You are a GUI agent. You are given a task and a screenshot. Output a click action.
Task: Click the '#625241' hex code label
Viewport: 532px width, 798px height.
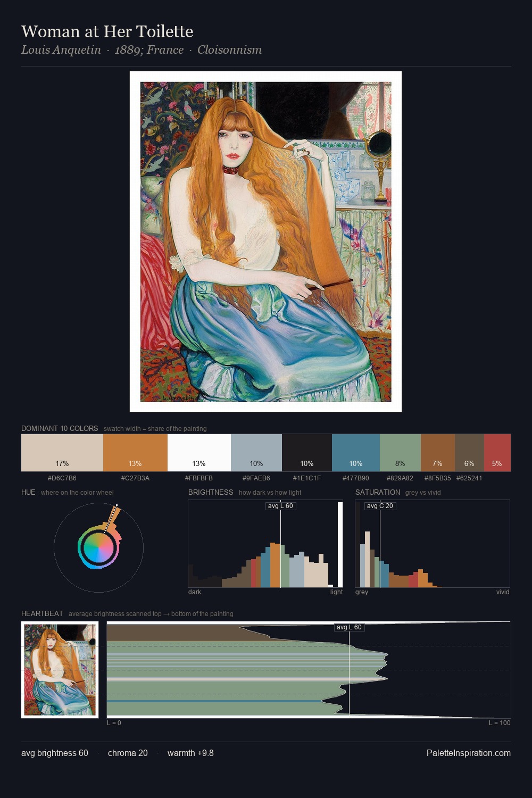pos(469,478)
